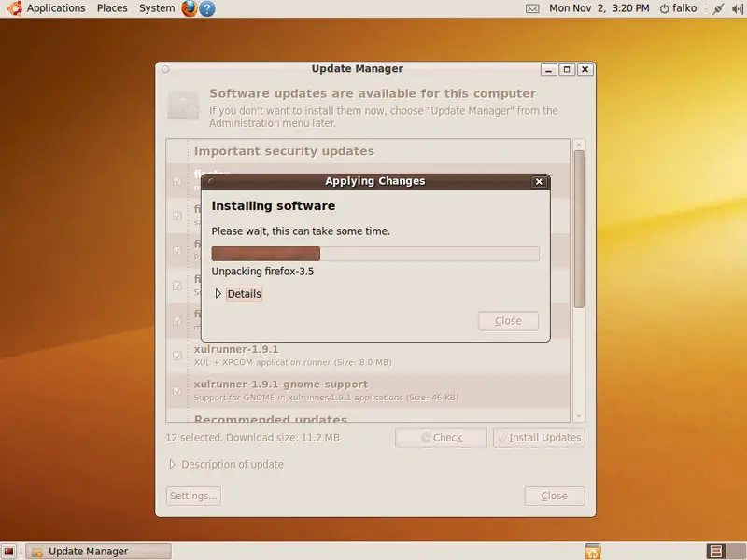Maximize the Update Manager window
This screenshot has height=560, width=747.
point(567,69)
